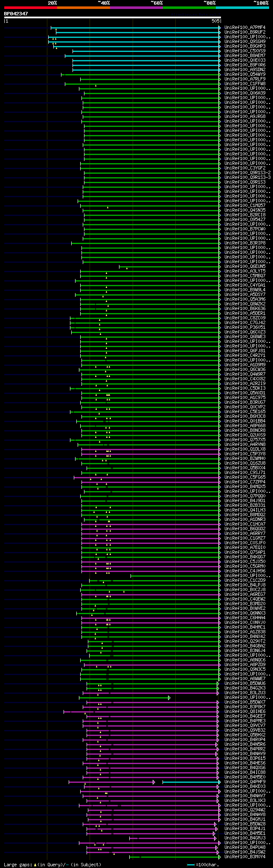Viewport: 273px width, 868px height.
Task: Click the cyan alignment segment for Q4PHF9
Action: tap(192, 782)
